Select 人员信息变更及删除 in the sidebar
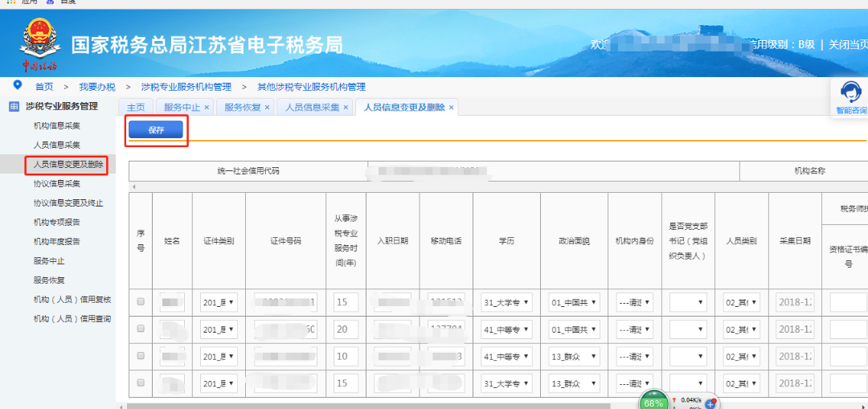The image size is (868, 409). pyautogui.click(x=68, y=165)
